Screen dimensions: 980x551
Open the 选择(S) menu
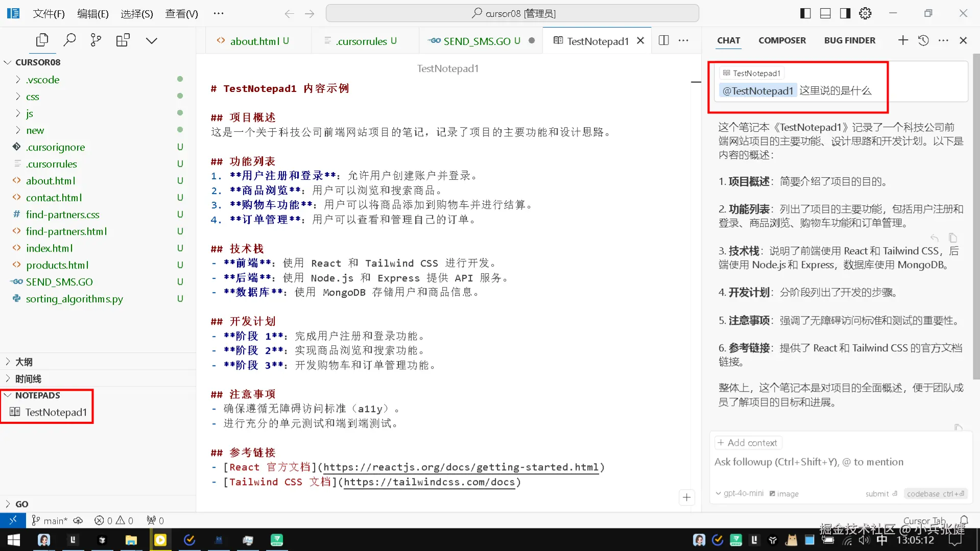point(137,14)
